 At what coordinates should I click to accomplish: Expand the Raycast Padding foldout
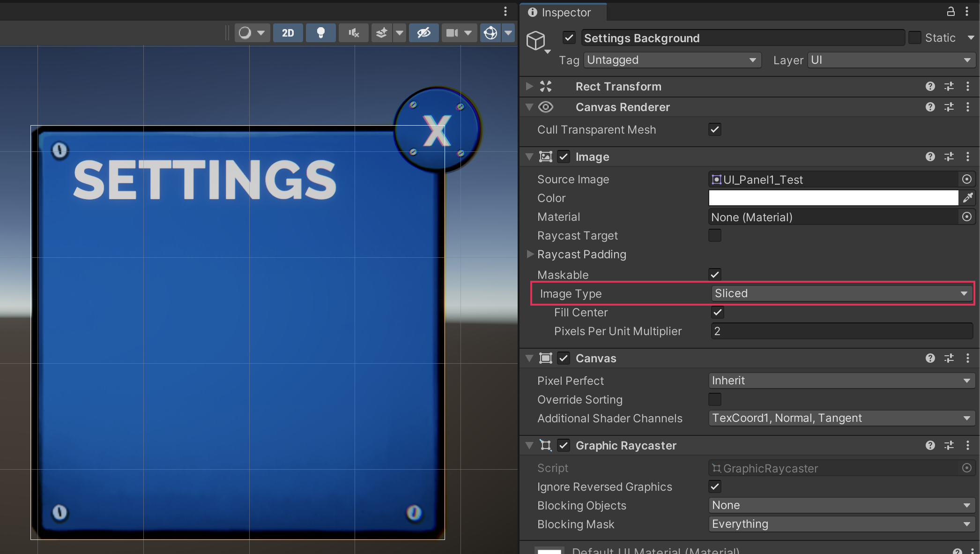pos(530,254)
